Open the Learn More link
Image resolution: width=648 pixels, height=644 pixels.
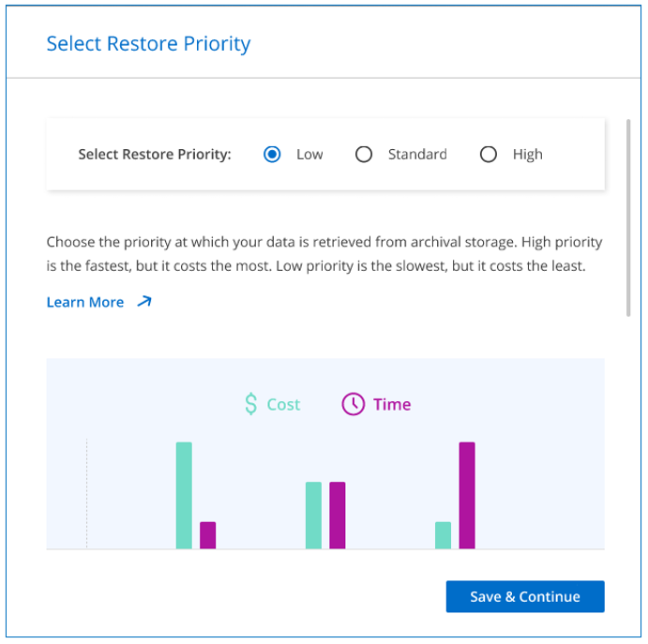point(85,302)
